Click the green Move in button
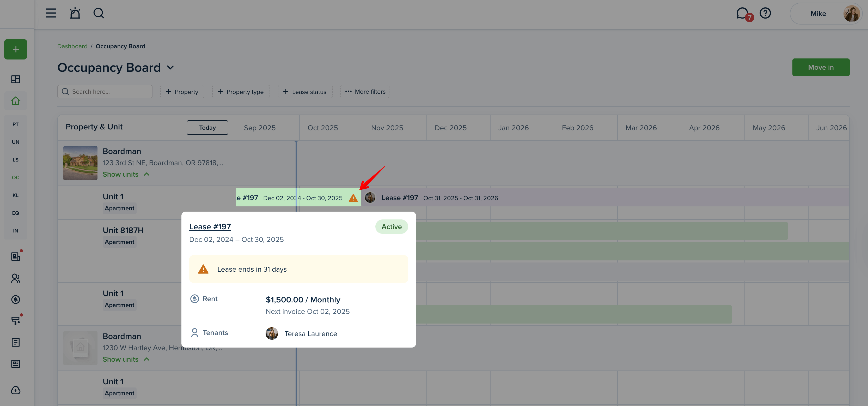 [x=821, y=67]
